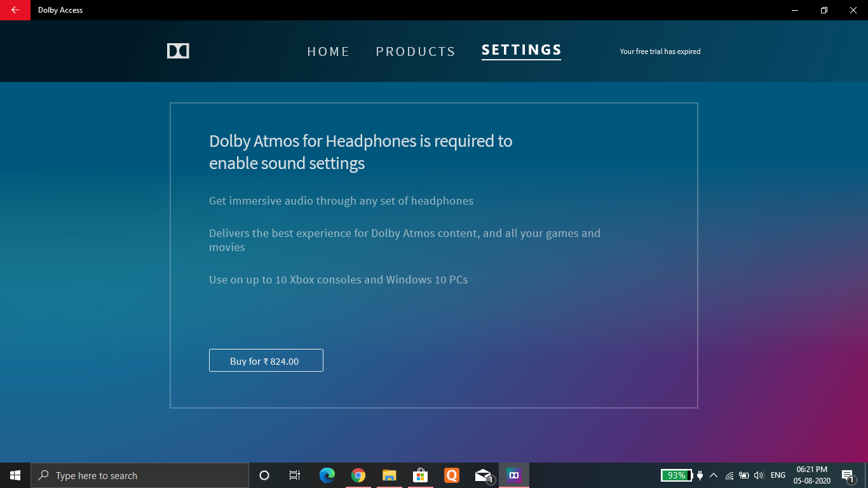Switch to the PRODUCTS tab

(x=416, y=52)
